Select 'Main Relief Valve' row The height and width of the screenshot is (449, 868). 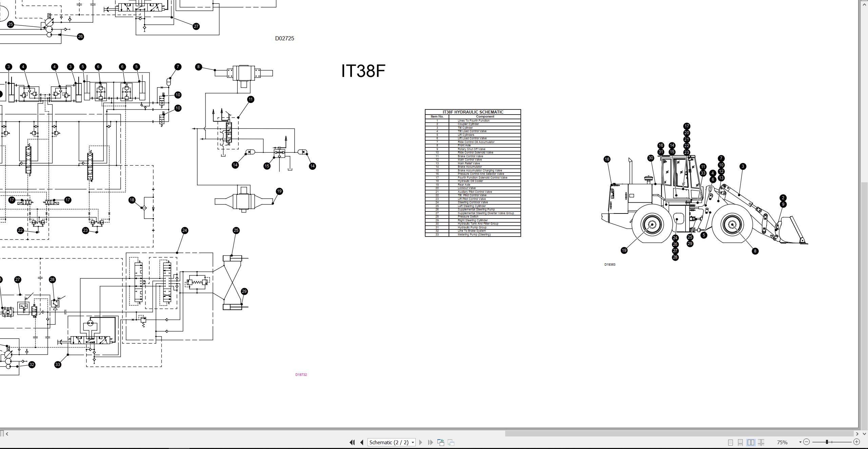473,163
